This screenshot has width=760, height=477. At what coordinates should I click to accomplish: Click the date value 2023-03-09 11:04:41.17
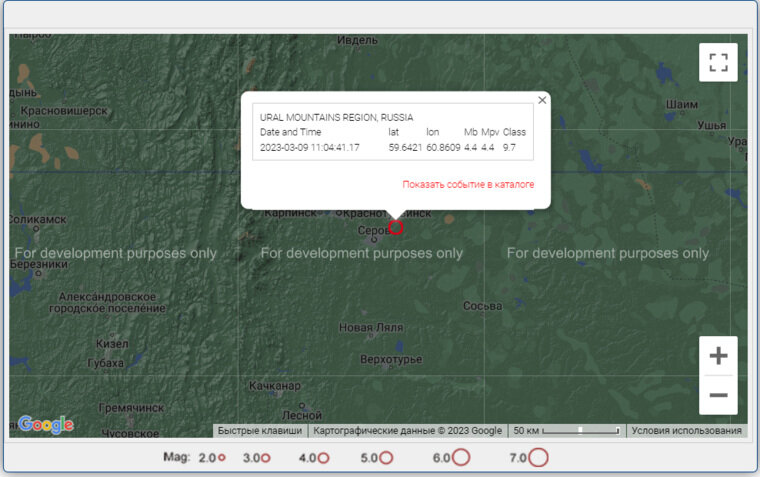point(310,147)
